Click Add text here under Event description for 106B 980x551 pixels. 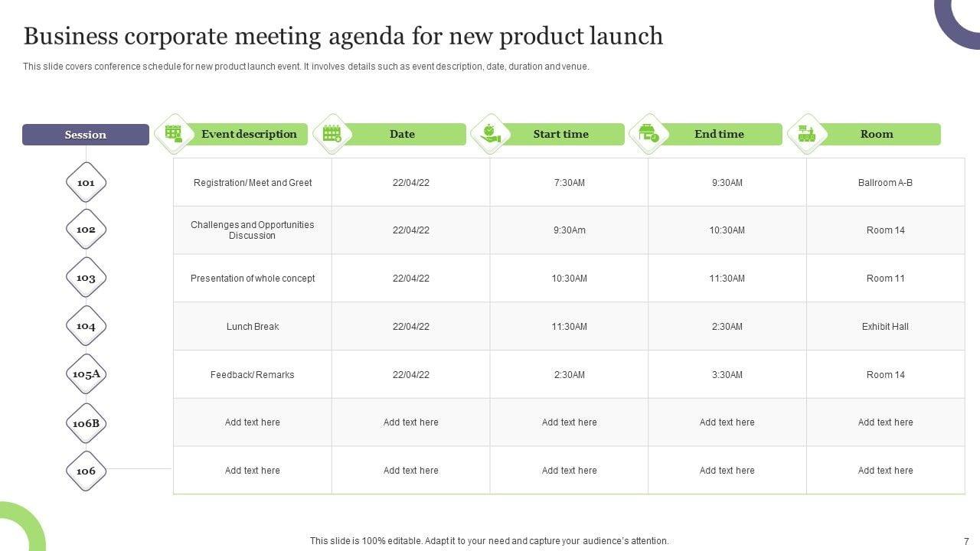pos(253,422)
